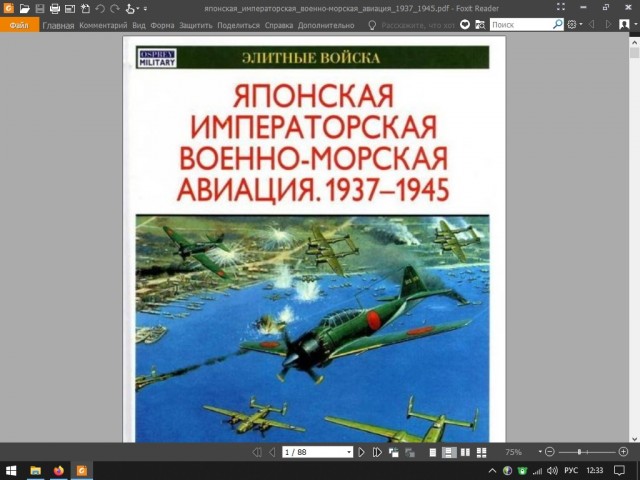The width and height of the screenshot is (640, 480).
Task: Click the volume speaker tray icon
Action: [552, 471]
